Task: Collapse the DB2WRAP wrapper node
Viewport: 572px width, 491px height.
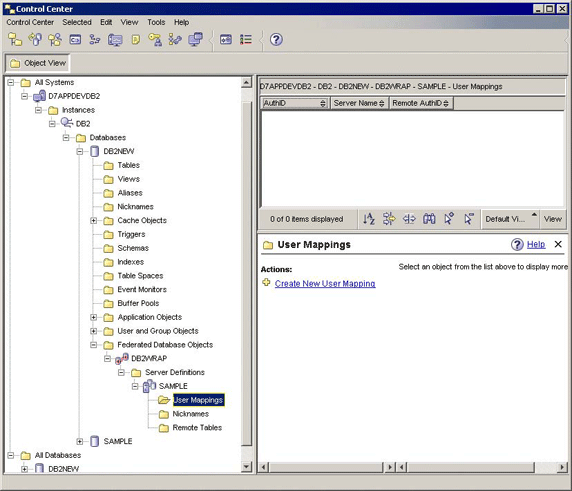Action: tap(107, 359)
